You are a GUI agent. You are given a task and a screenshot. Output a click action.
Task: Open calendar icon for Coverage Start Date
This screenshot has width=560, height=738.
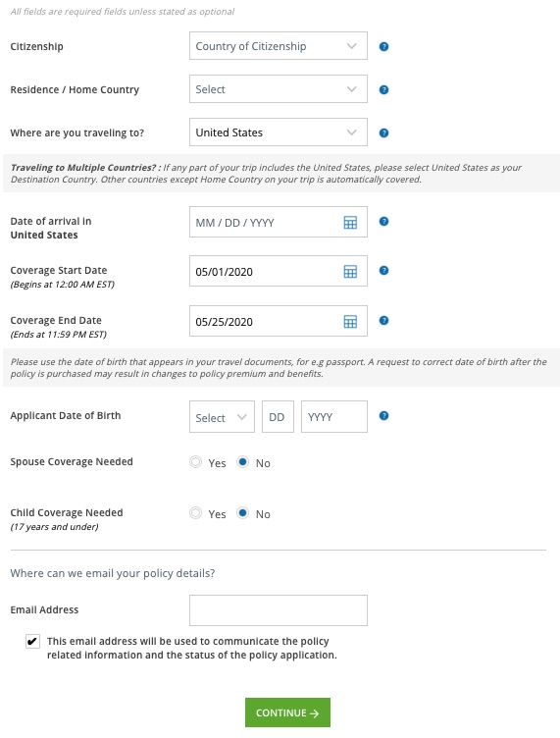click(x=350, y=272)
